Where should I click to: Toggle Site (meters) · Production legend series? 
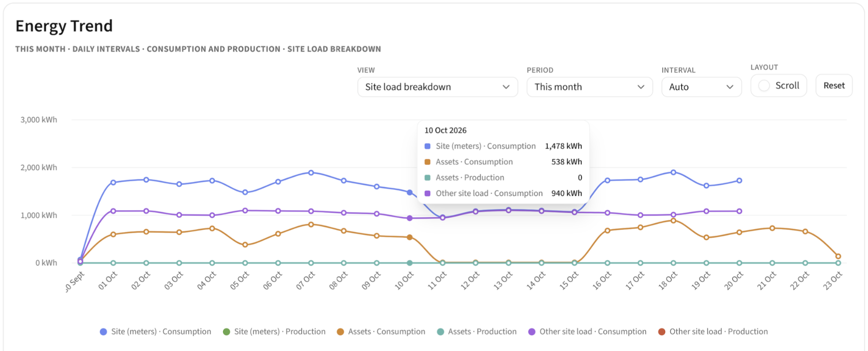tap(274, 332)
